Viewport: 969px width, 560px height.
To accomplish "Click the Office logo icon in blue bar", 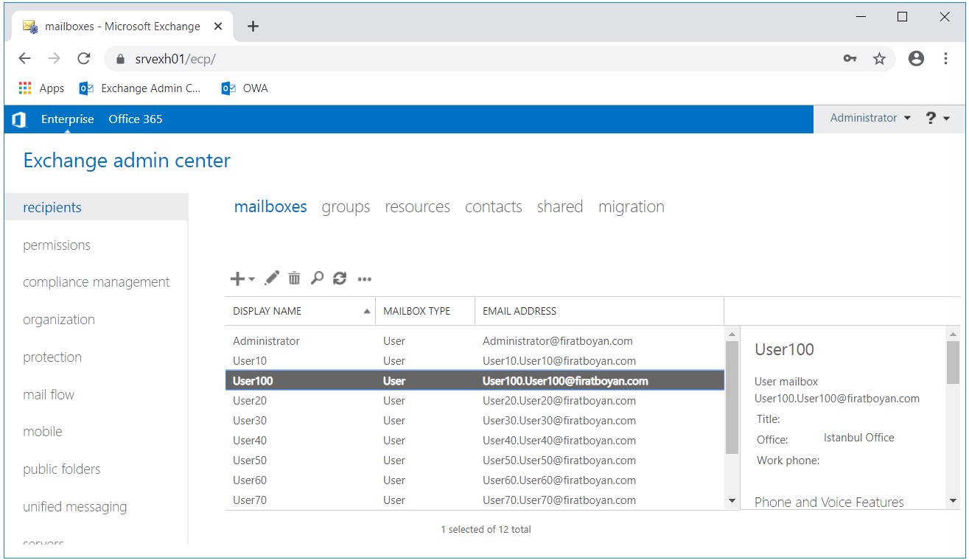I will (x=19, y=119).
